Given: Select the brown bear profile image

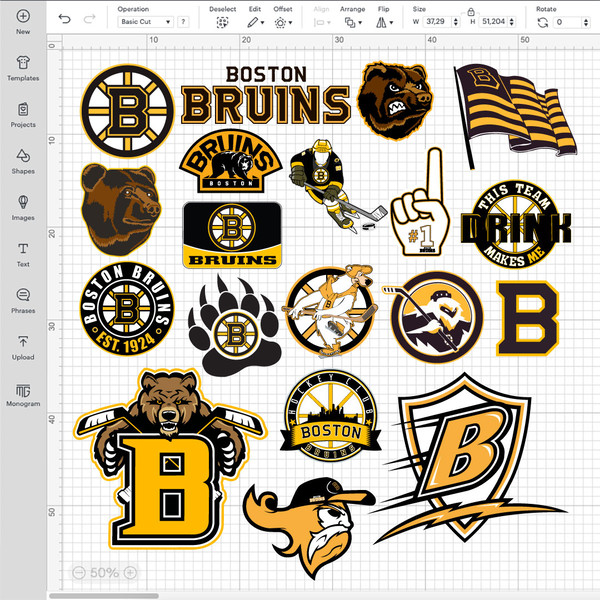Looking at the screenshot, I should (x=121, y=209).
